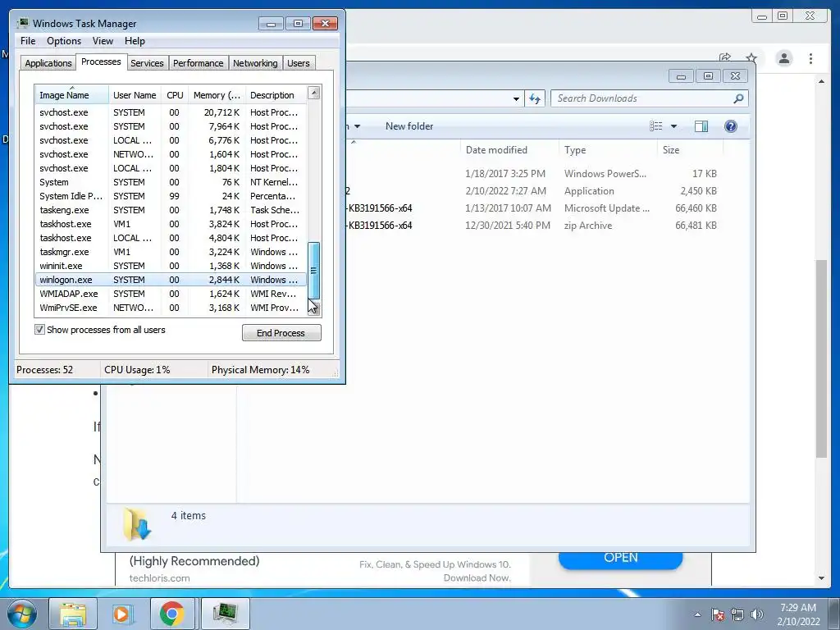This screenshot has width=840, height=630.
Task: Select the Microsoft Update file row in Explorer
Action: [x=533, y=208]
